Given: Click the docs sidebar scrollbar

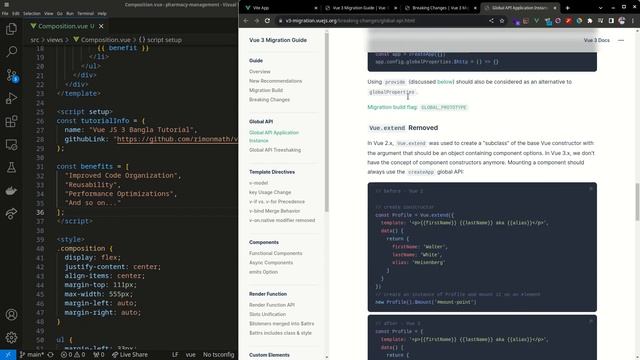Looking at the screenshot, I should 327,122.
